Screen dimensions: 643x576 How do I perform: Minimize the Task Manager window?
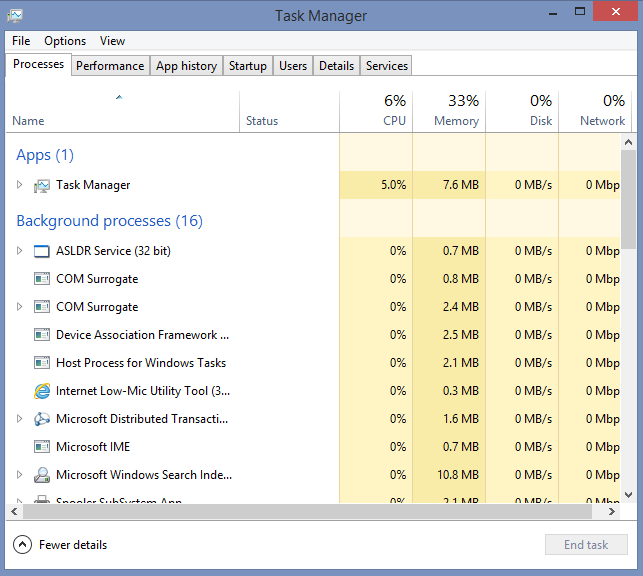(x=553, y=12)
